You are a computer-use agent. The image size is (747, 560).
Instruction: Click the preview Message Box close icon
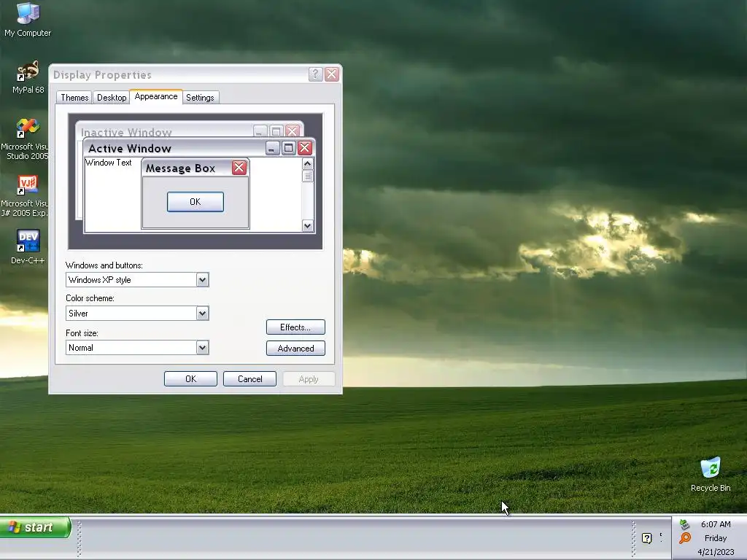tap(239, 168)
